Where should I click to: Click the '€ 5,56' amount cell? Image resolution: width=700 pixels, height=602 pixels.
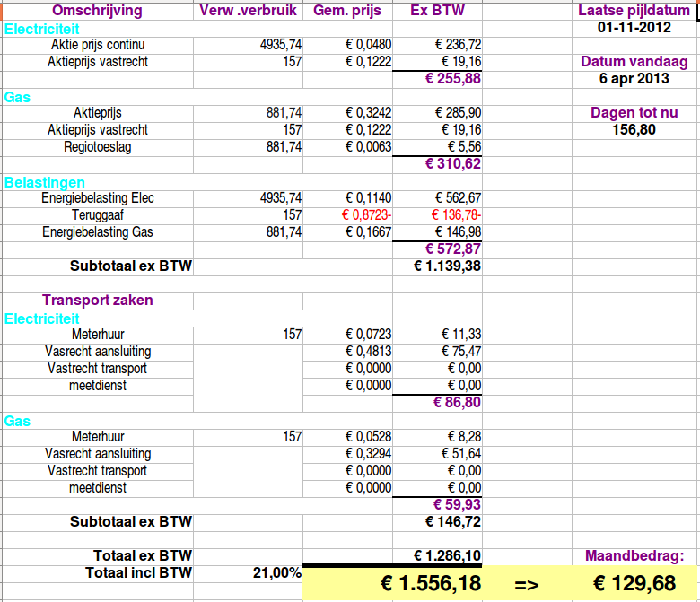[x=437, y=147]
